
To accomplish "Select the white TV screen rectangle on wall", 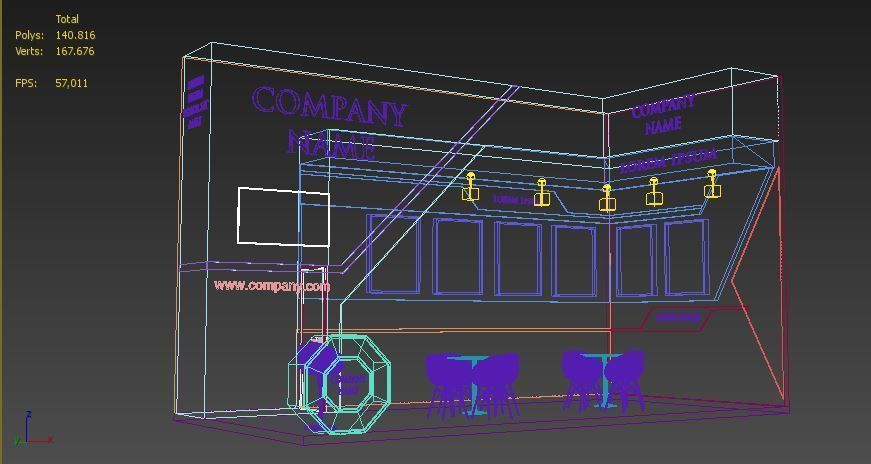I will (284, 217).
